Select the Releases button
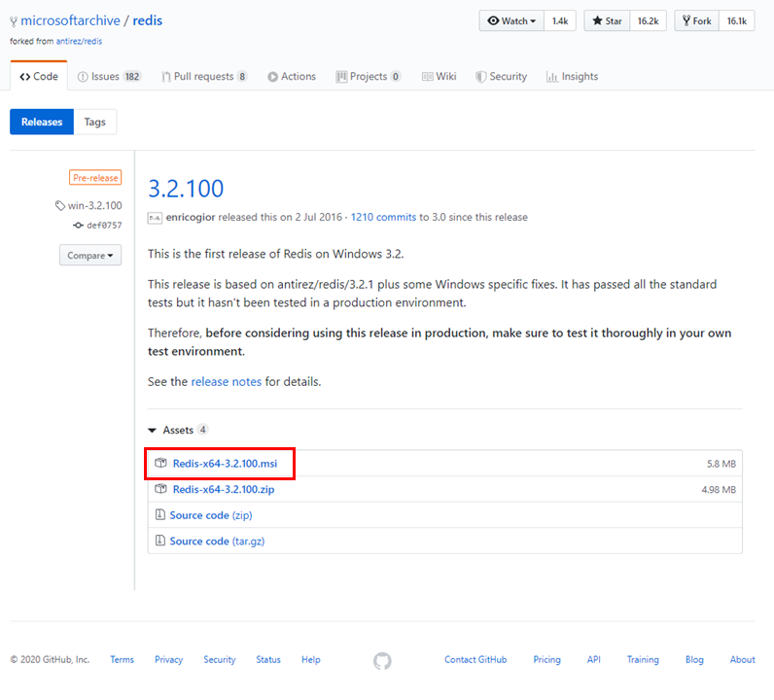The image size is (774, 700). click(x=42, y=122)
